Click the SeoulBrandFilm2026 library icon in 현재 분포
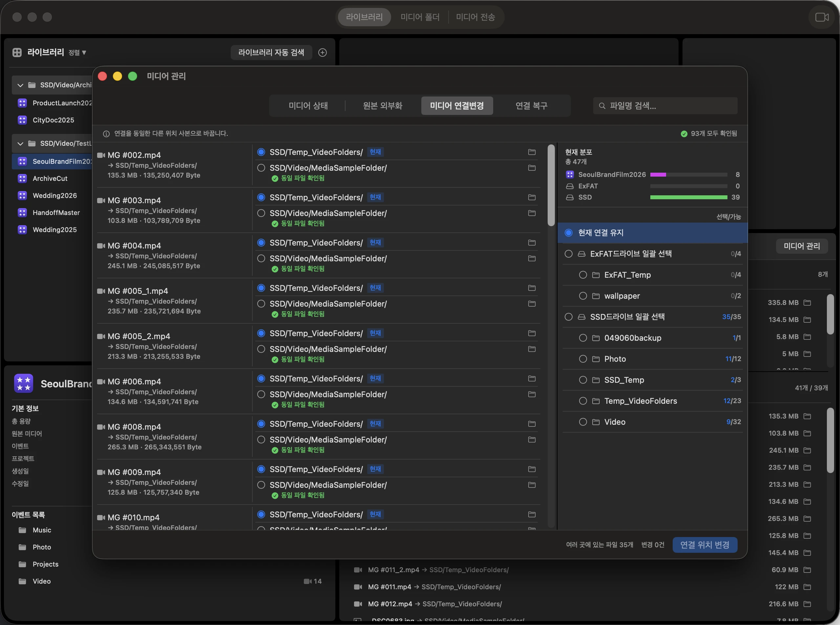This screenshot has height=625, width=840. click(570, 174)
